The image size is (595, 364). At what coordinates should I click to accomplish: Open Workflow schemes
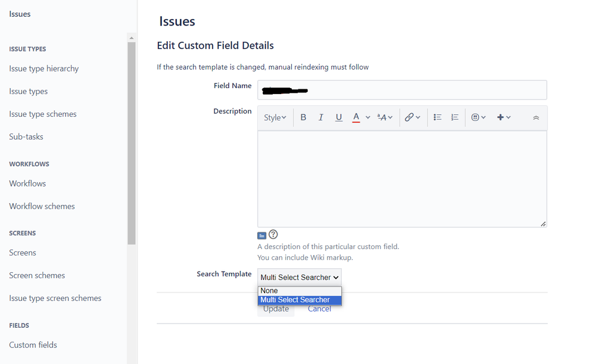(x=42, y=207)
